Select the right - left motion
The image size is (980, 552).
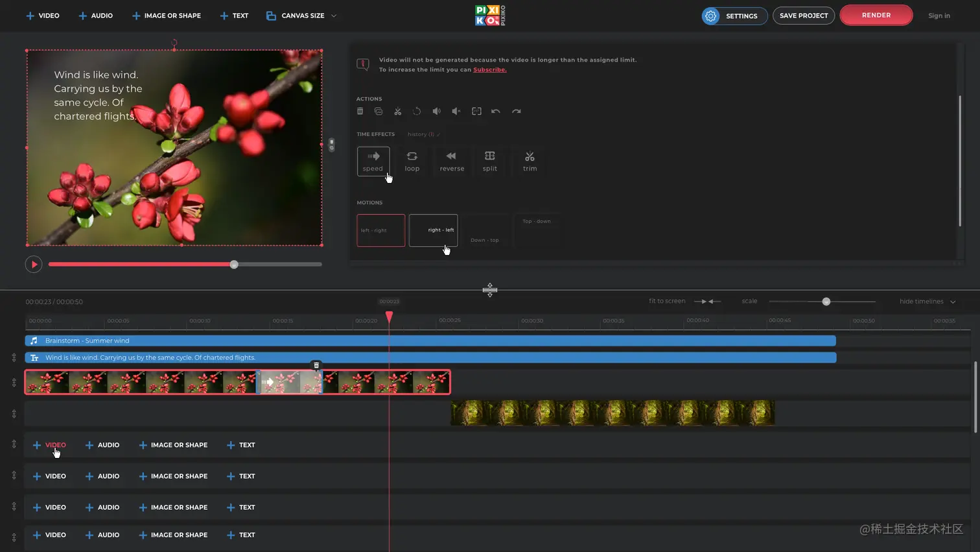[433, 230]
